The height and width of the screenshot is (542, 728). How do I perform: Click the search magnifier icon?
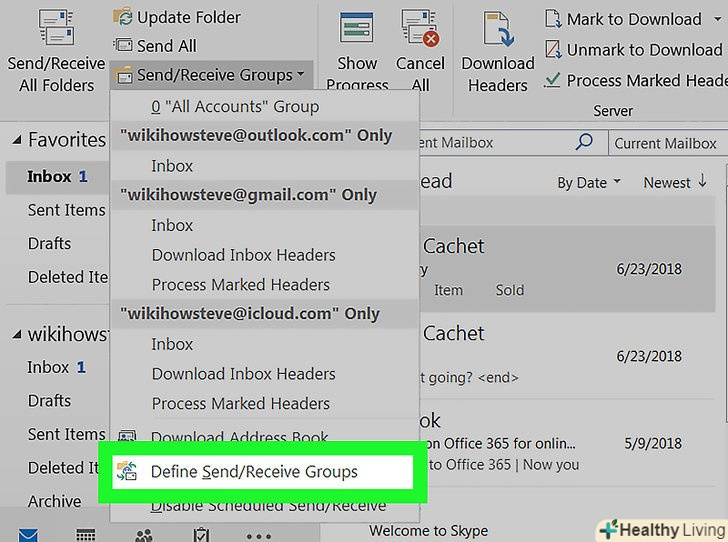584,142
